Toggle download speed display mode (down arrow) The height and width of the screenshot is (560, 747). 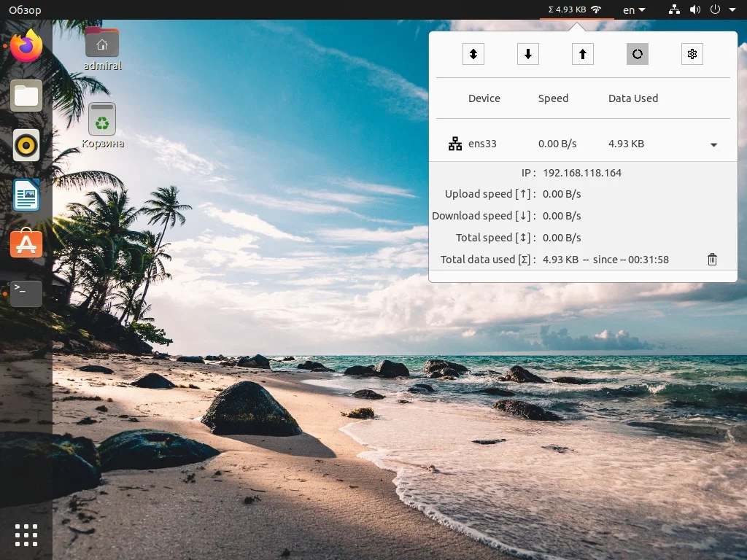527,53
